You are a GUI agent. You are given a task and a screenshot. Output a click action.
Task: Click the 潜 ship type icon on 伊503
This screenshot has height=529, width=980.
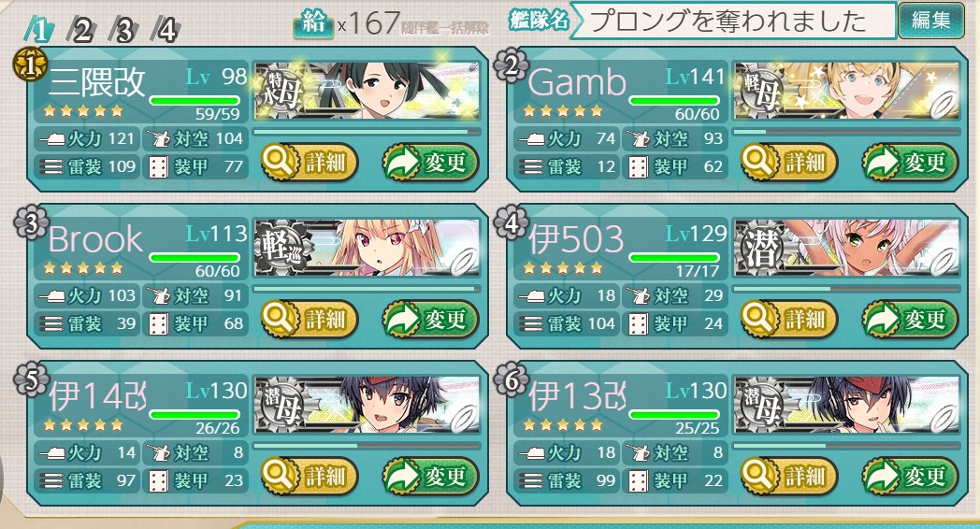(761, 248)
